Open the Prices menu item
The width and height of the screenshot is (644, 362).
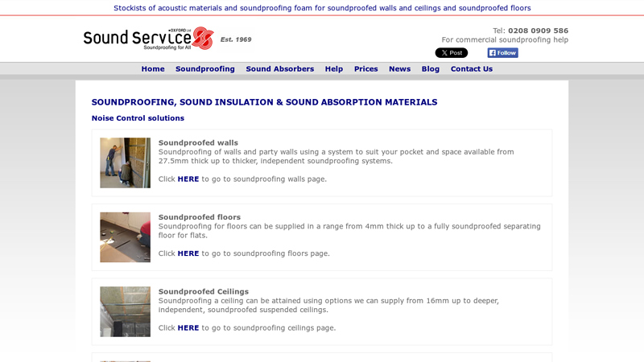coord(366,69)
